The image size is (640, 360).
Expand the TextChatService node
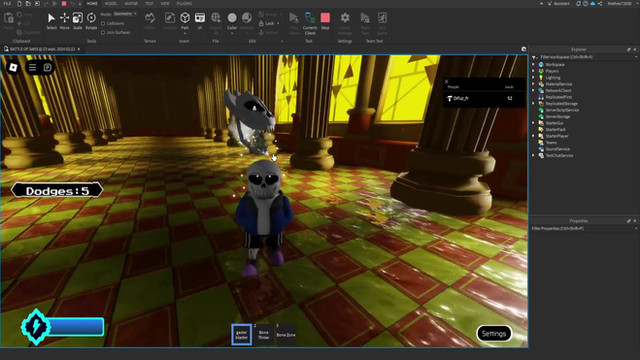[533, 156]
